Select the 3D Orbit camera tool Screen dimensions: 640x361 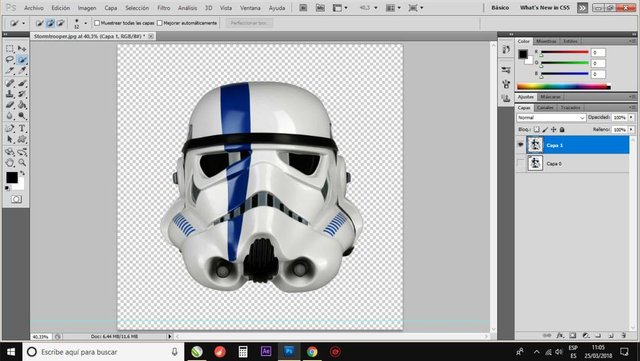click(22, 152)
